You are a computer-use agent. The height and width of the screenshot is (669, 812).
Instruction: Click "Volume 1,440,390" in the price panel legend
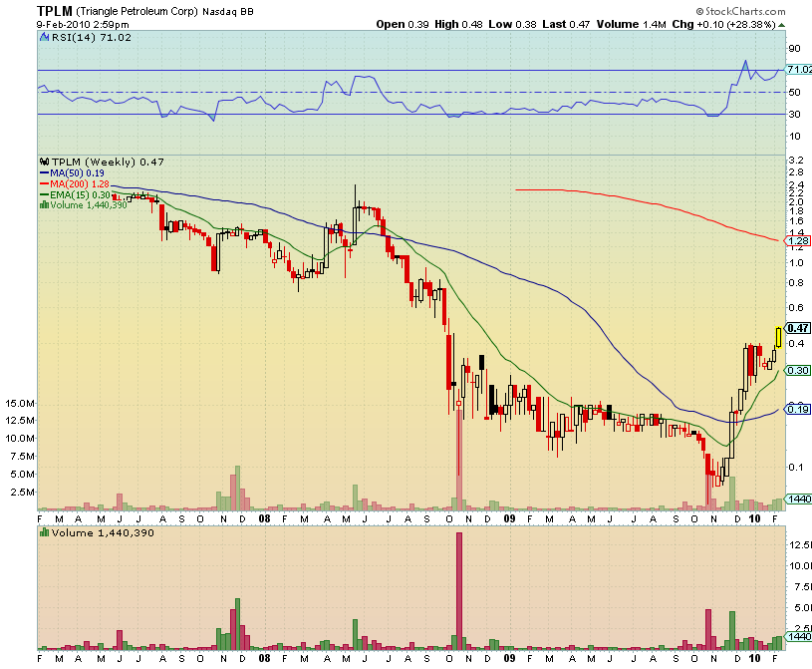pos(89,205)
